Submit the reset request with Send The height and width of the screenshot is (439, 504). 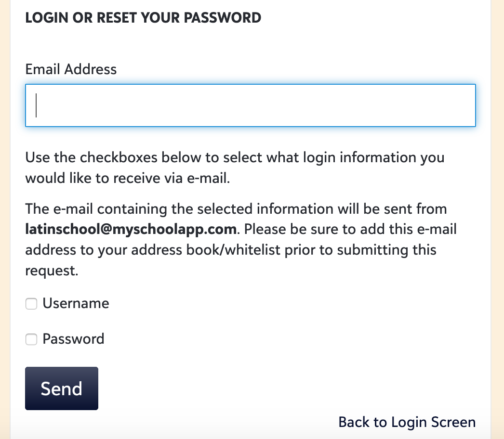[61, 388]
